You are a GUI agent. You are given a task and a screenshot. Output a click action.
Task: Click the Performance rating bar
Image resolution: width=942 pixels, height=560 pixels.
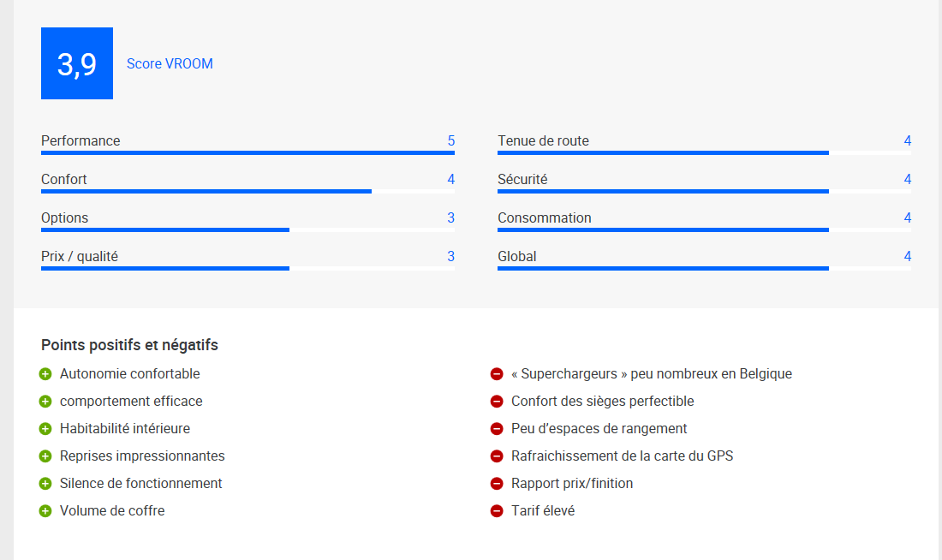pyautogui.click(x=247, y=152)
